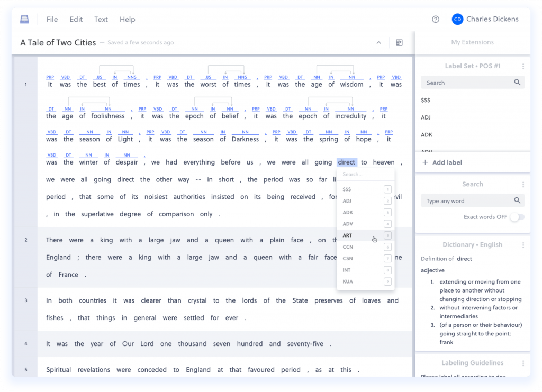Image resolution: width=542 pixels, height=392 pixels.
Task: Click the NNS tag above the first times
Action: tap(132, 77)
